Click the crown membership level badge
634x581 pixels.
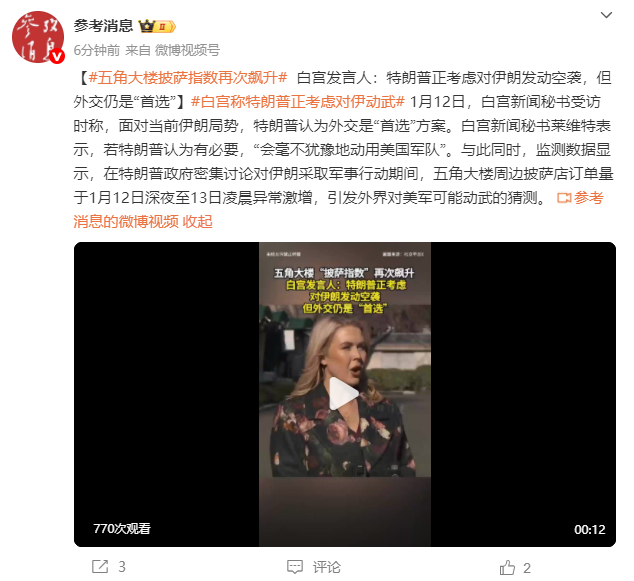point(157,26)
